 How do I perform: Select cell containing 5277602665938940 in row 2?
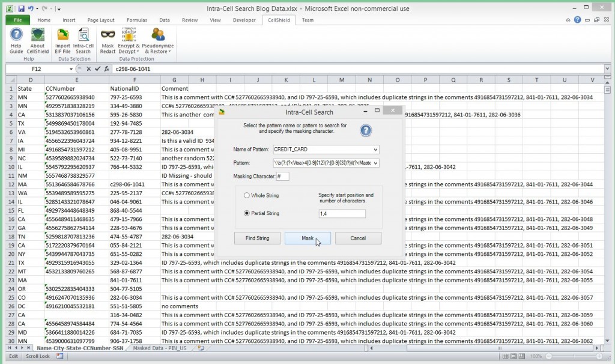(x=77, y=97)
